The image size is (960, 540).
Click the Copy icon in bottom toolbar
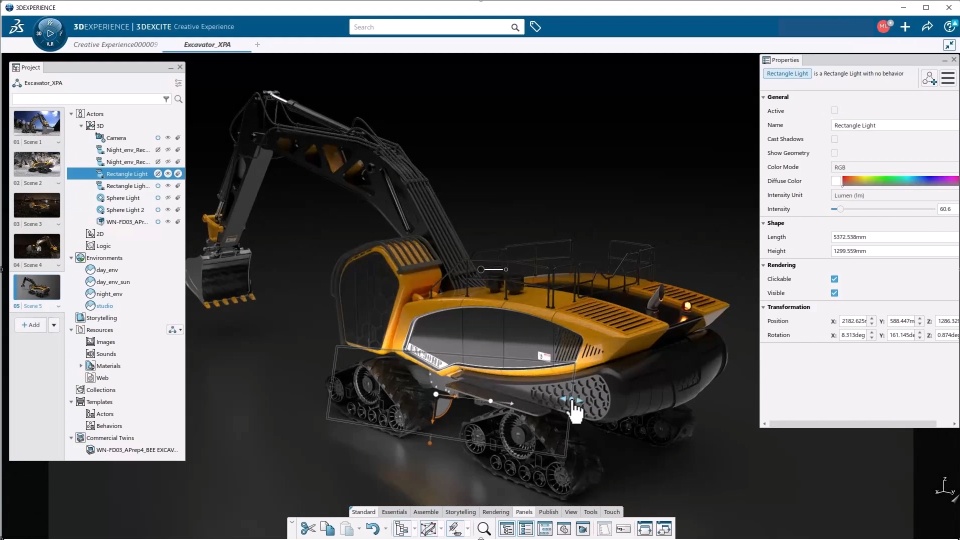pos(327,528)
